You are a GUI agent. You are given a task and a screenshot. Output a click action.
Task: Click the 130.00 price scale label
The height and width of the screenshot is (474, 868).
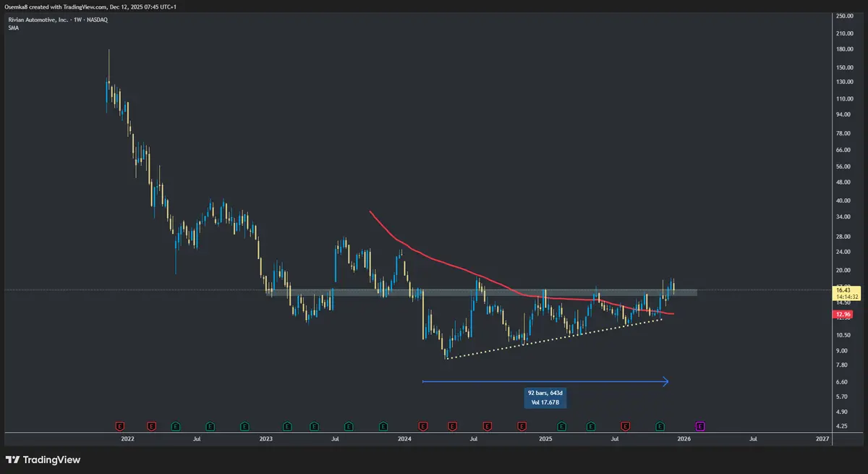pos(844,82)
